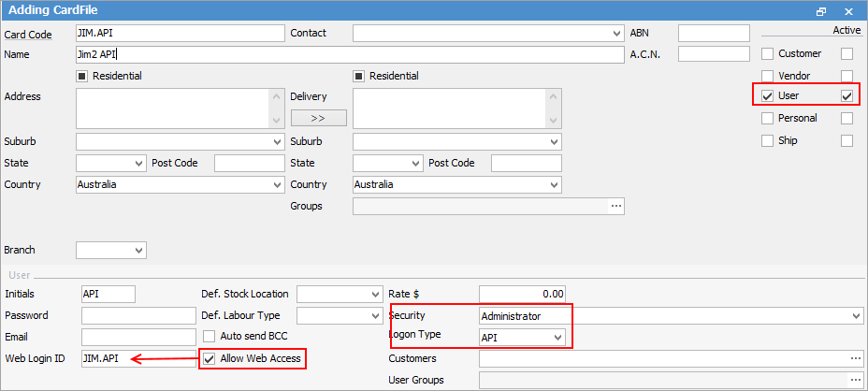Open the Customers ellipsis picker
Image resolution: width=868 pixels, height=391 pixels.
click(x=854, y=358)
